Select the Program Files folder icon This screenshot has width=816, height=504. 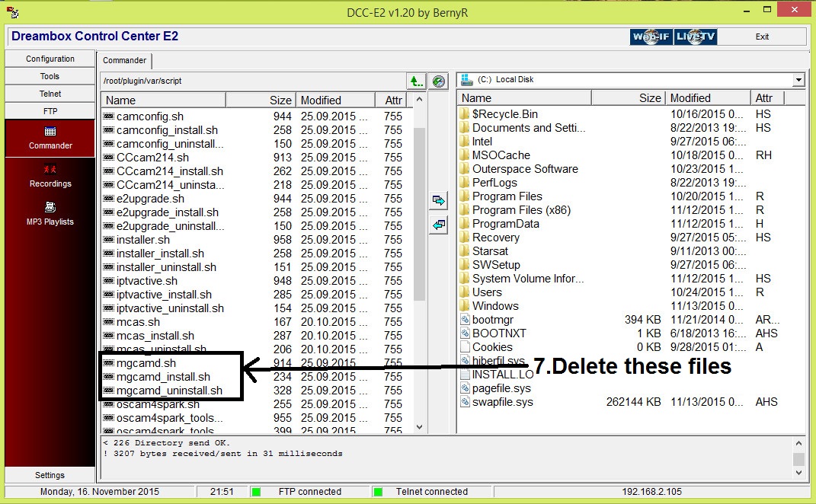465,196
